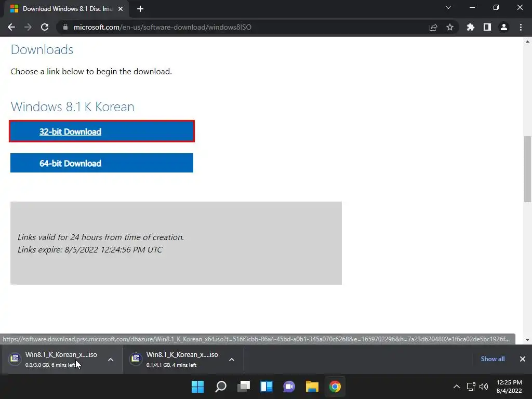Toggle the browser side panel
532x399 pixels.
(487, 27)
